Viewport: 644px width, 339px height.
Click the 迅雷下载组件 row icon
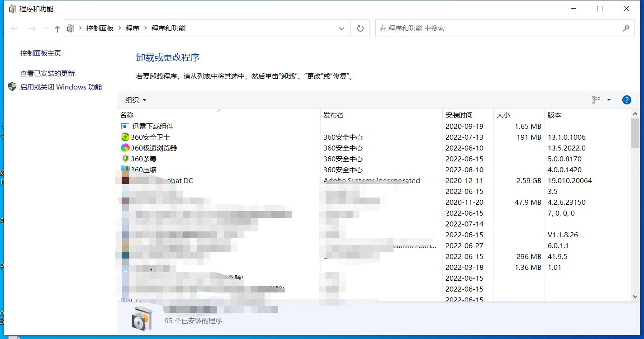125,126
